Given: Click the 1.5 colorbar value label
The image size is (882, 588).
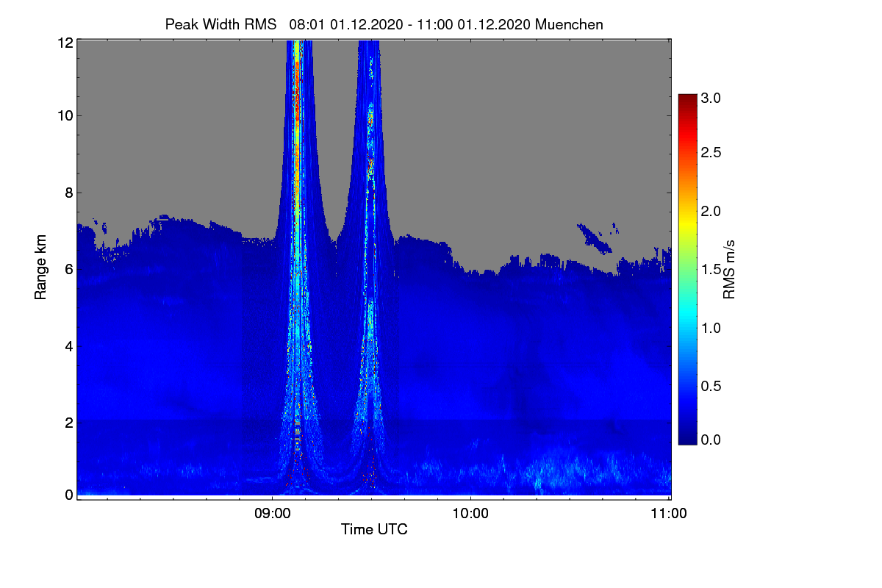Looking at the screenshot, I should [x=711, y=269].
